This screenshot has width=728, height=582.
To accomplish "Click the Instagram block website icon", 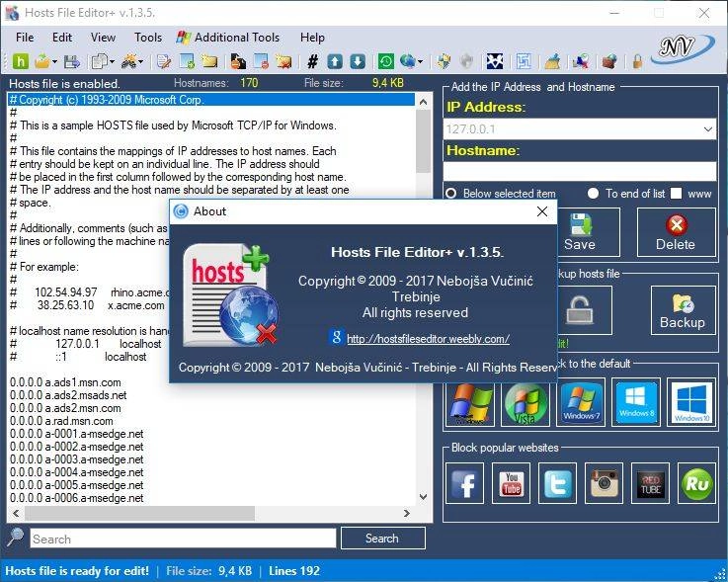I will pyautogui.click(x=604, y=483).
